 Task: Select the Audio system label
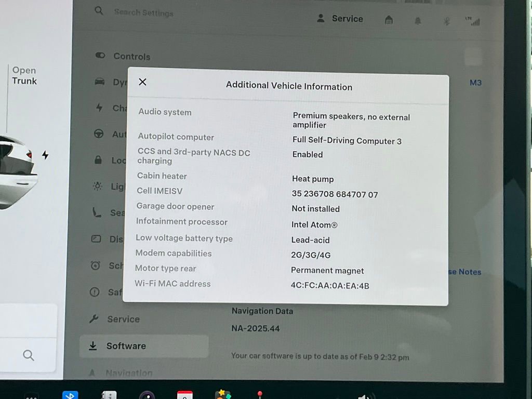coord(165,112)
